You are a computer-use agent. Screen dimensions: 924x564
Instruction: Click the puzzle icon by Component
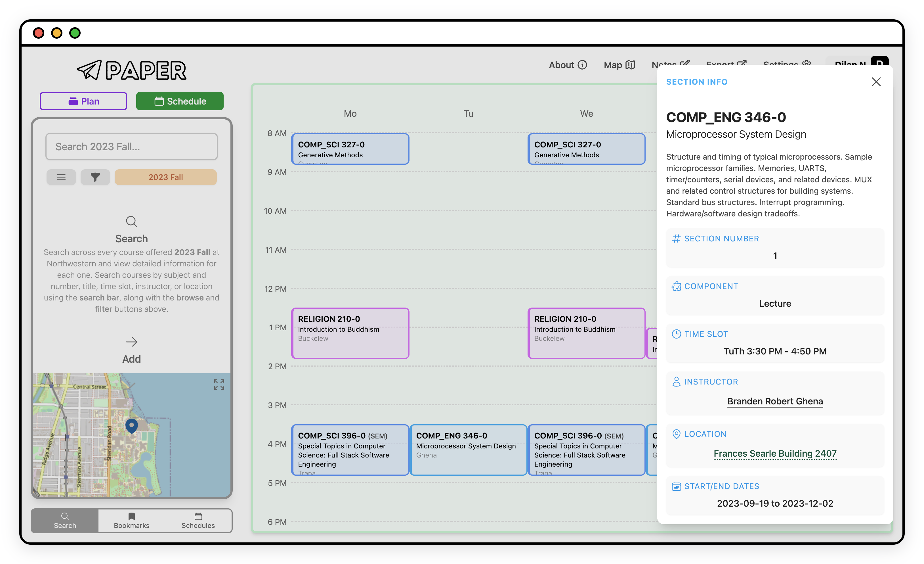tap(676, 286)
